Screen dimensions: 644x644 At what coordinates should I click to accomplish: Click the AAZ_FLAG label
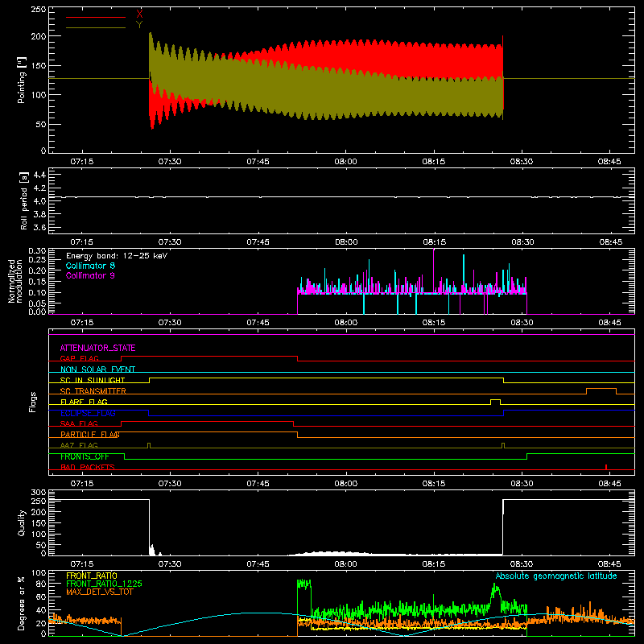pos(79,445)
